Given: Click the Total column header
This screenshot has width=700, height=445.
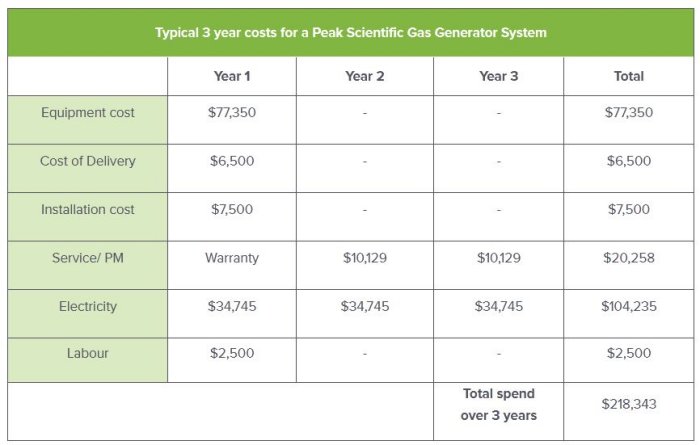Looking at the screenshot, I should (629, 76).
